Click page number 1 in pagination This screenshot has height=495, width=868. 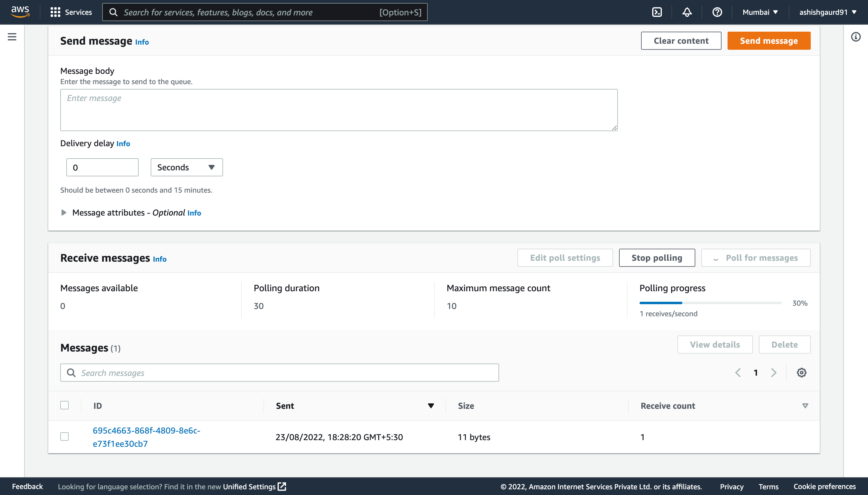pyautogui.click(x=756, y=373)
